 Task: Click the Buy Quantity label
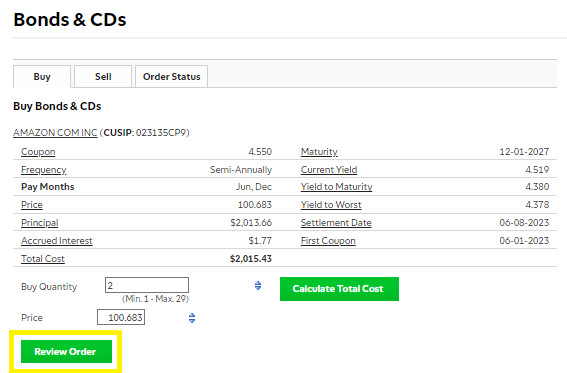[49, 287]
